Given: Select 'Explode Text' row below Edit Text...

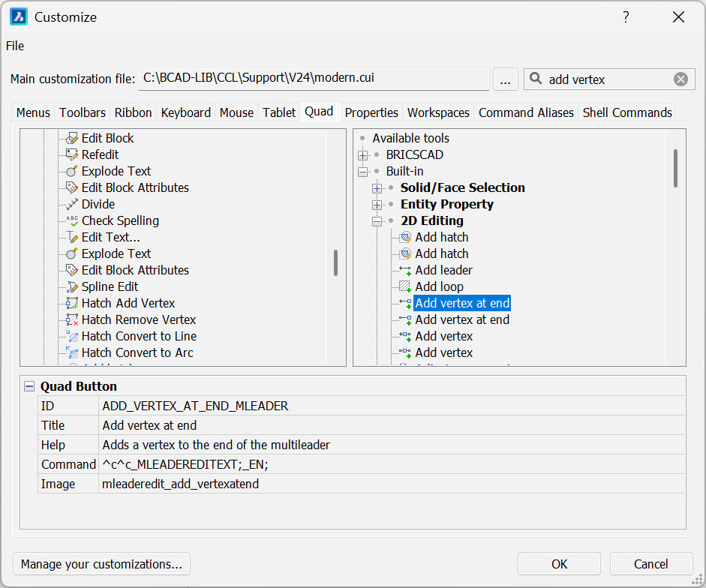Looking at the screenshot, I should pyautogui.click(x=116, y=254).
